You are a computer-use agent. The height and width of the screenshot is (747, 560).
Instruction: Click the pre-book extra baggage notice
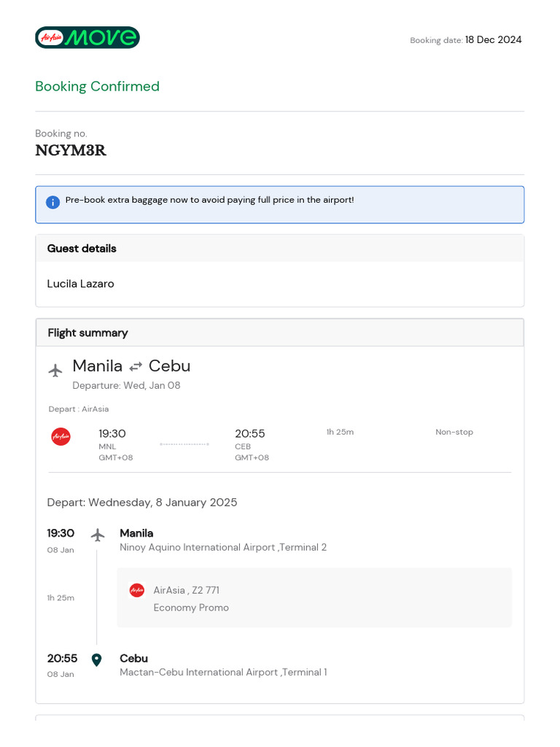coord(210,200)
